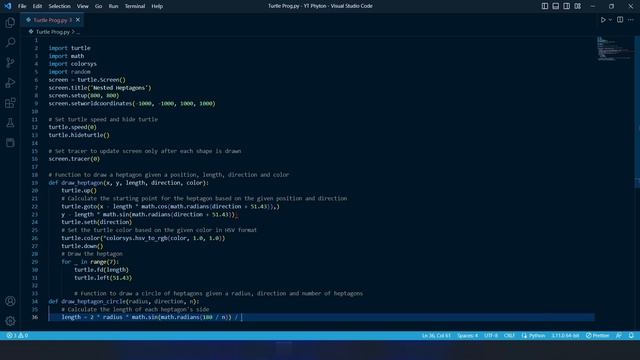
Task: Open the Go menu
Action: 98,6
